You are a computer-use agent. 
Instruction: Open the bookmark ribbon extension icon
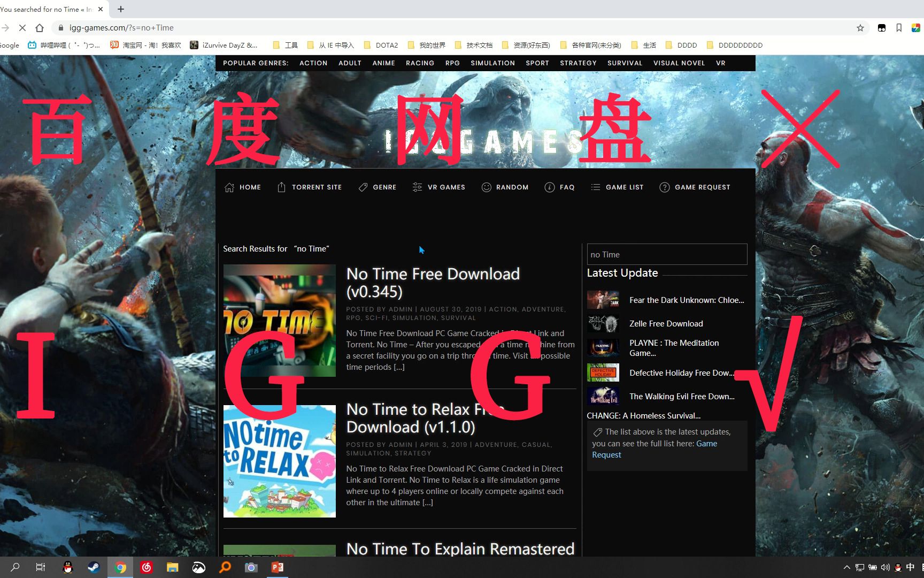click(899, 28)
